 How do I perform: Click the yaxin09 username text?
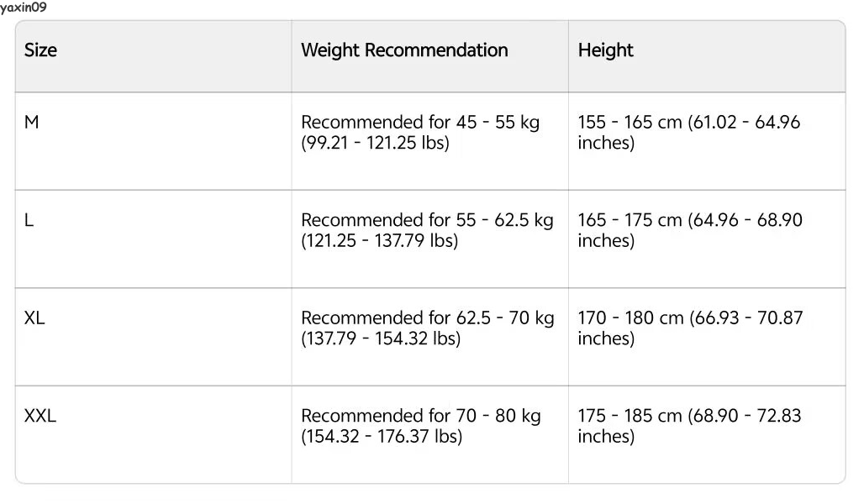point(24,8)
